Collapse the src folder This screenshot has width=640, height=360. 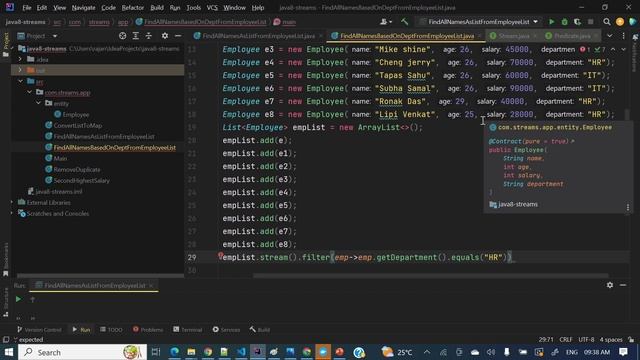(20, 81)
